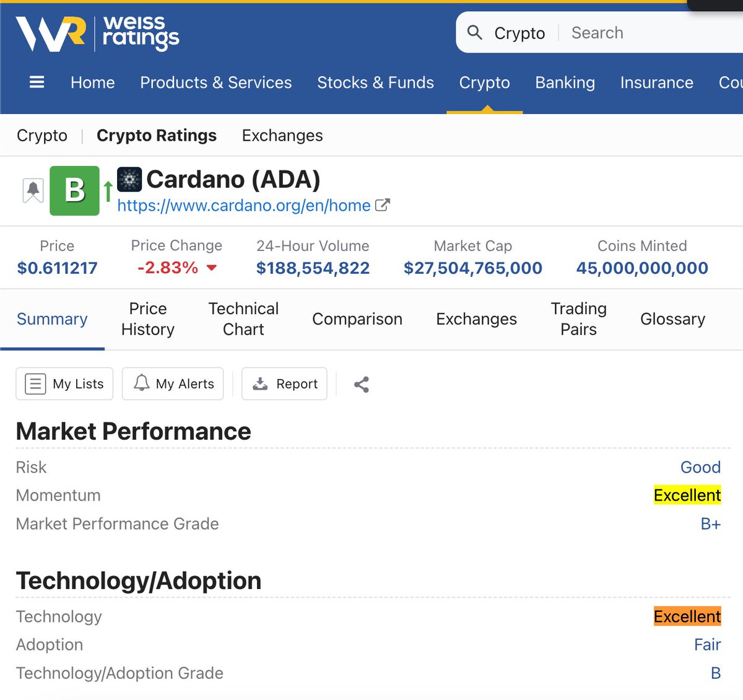Viewport: 743px width, 700px height.
Task: Open Products & Services menu
Action: point(216,82)
